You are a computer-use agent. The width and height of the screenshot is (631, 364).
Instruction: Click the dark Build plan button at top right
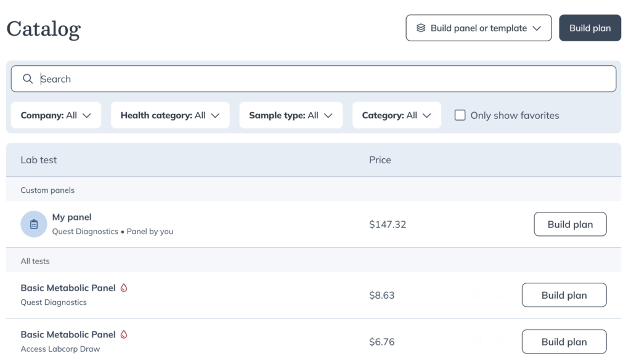(590, 28)
